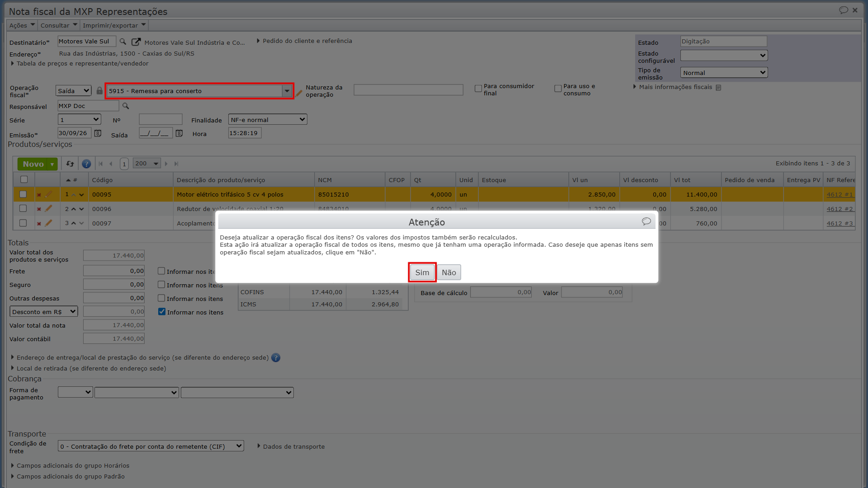Open the Consultar menu
868x488 pixels.
pos(59,25)
